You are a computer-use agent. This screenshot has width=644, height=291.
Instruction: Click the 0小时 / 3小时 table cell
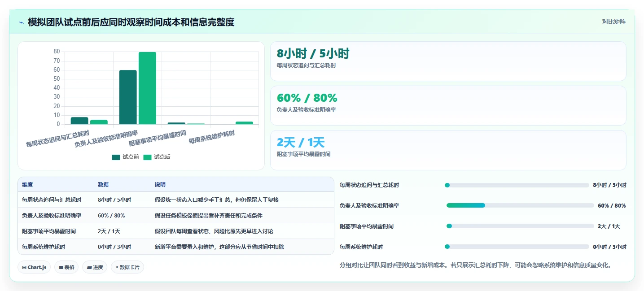tap(114, 247)
